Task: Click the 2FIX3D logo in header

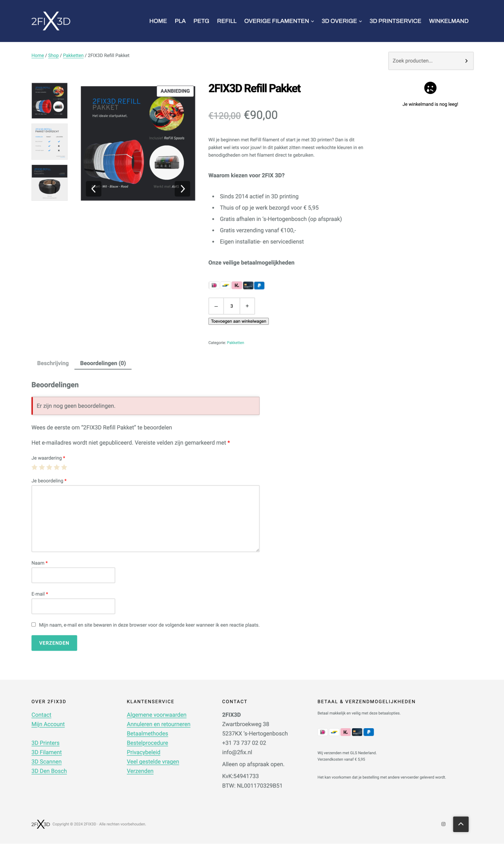Action: tap(51, 21)
